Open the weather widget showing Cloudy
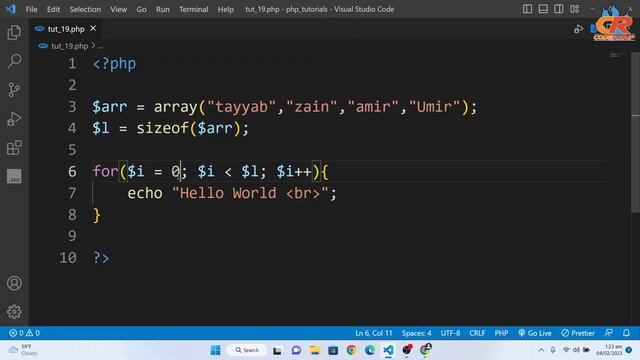Viewport: 640px width, 360px height. (23, 350)
